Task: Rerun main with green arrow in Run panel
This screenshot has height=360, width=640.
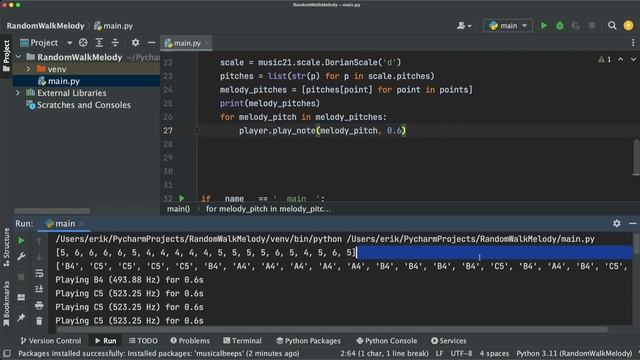Action: (x=21, y=241)
